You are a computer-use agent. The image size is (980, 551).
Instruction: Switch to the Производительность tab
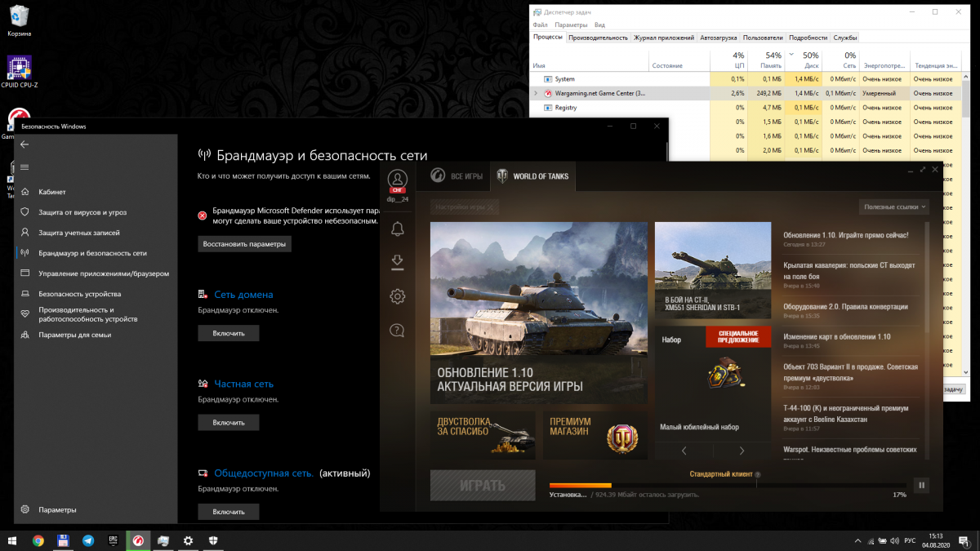[x=599, y=38]
